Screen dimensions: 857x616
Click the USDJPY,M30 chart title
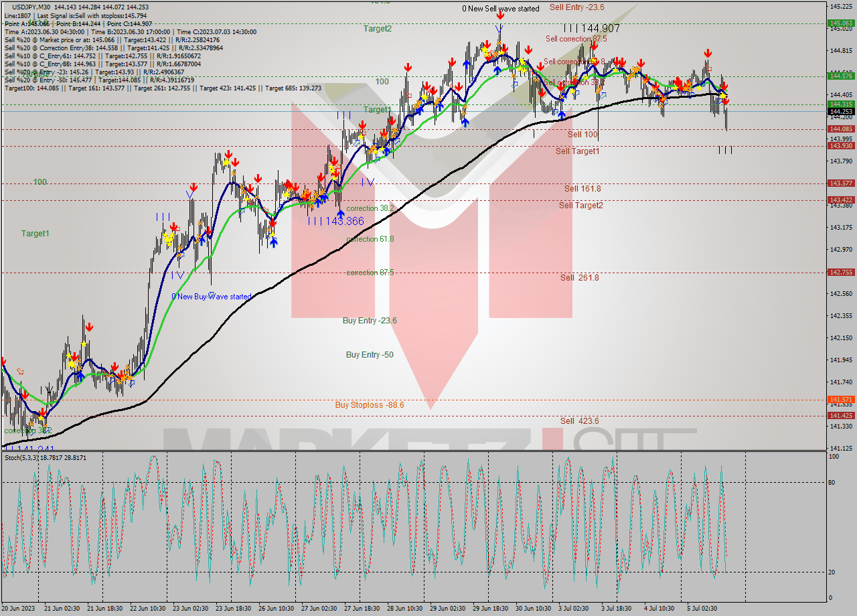click(31, 7)
